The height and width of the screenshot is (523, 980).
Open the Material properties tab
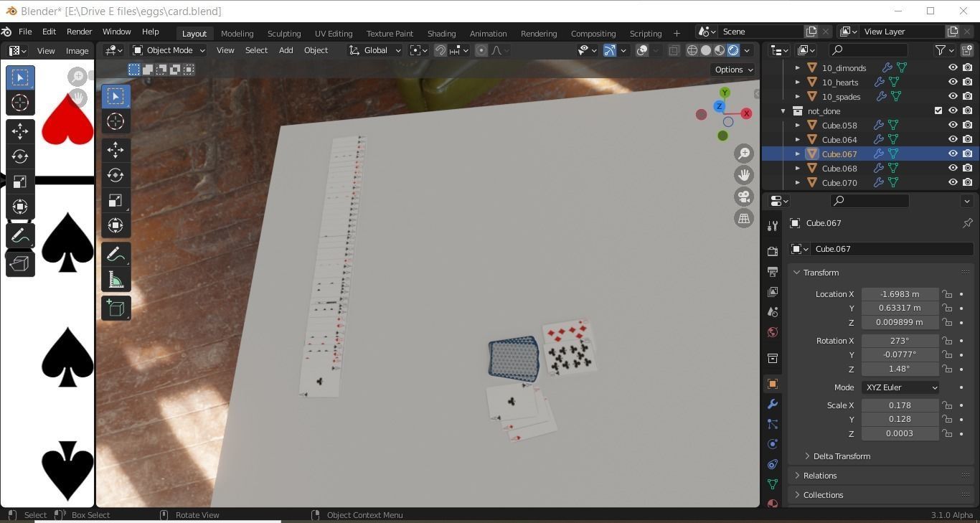(773, 504)
